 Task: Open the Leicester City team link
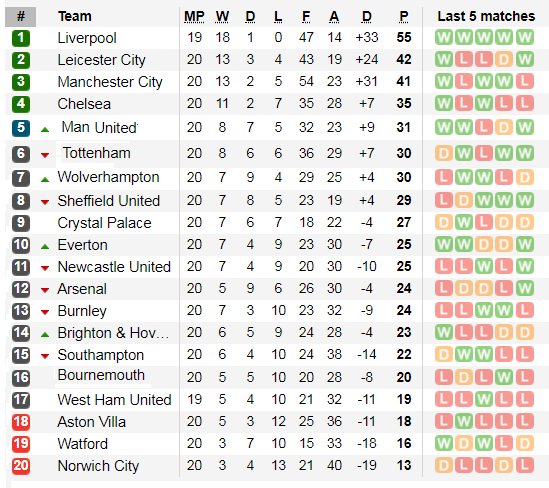[102, 60]
